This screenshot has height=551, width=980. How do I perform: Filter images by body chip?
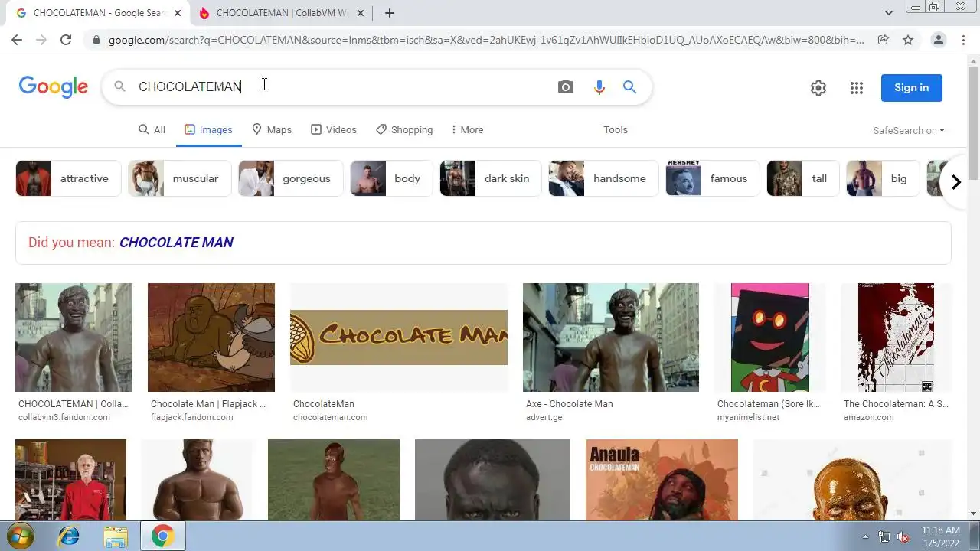point(391,178)
